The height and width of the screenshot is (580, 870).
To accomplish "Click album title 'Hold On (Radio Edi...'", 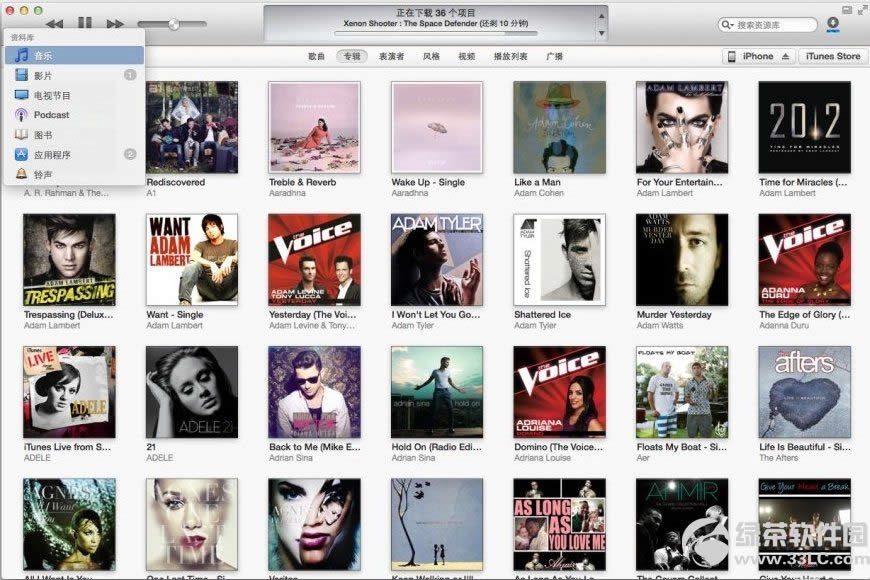I will pos(436,447).
